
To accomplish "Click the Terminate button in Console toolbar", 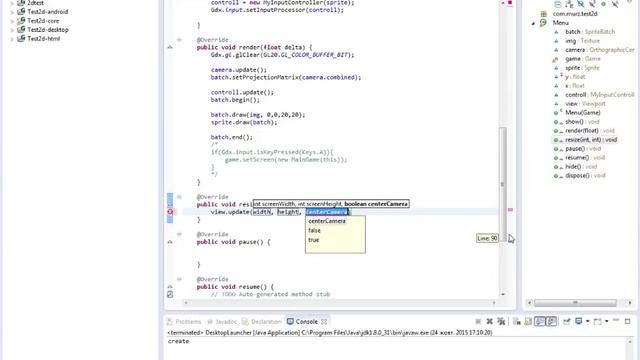I will click(x=478, y=322).
